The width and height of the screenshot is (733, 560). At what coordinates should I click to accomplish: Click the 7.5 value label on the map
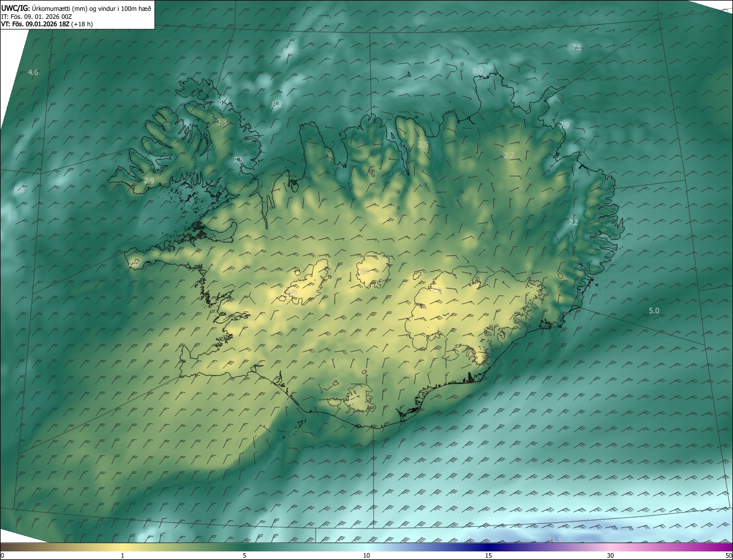coord(238,160)
